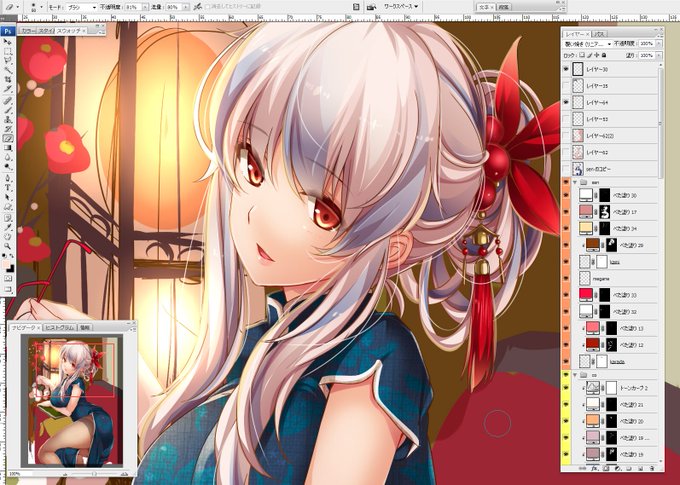Image resolution: width=680 pixels, height=485 pixels.
Task: Show レイヤー53 layer visibility
Action: click(566, 119)
